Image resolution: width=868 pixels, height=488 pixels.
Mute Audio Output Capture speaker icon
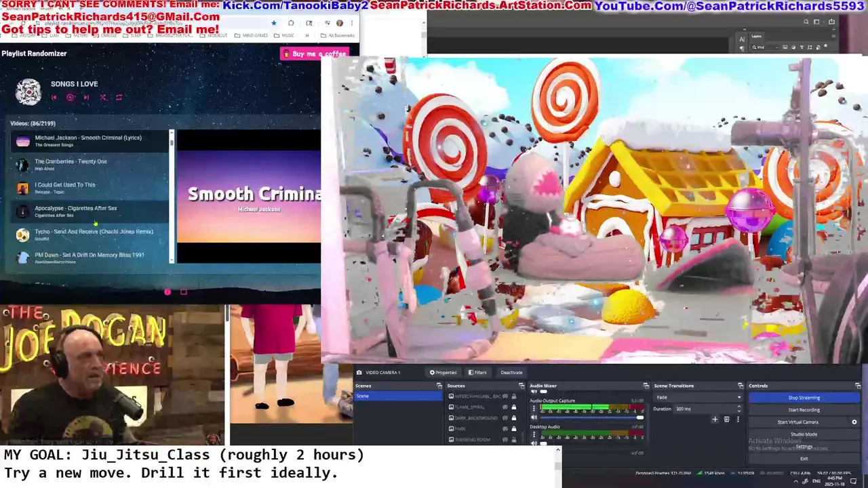tap(534, 418)
